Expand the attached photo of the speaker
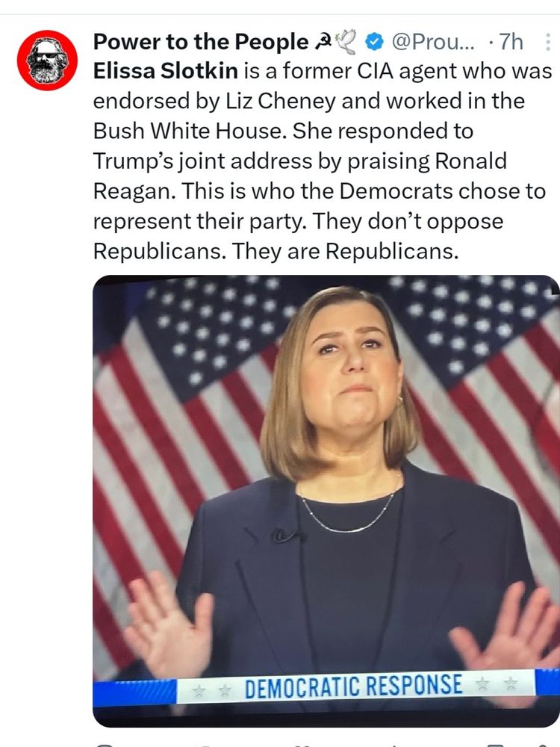Screen dimensions: 560x747 tap(326, 500)
